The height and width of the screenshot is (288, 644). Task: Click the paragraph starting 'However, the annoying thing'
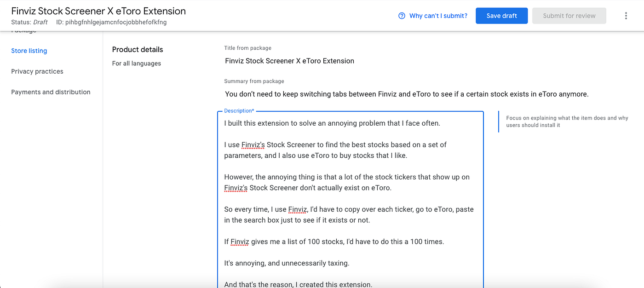[347, 182]
